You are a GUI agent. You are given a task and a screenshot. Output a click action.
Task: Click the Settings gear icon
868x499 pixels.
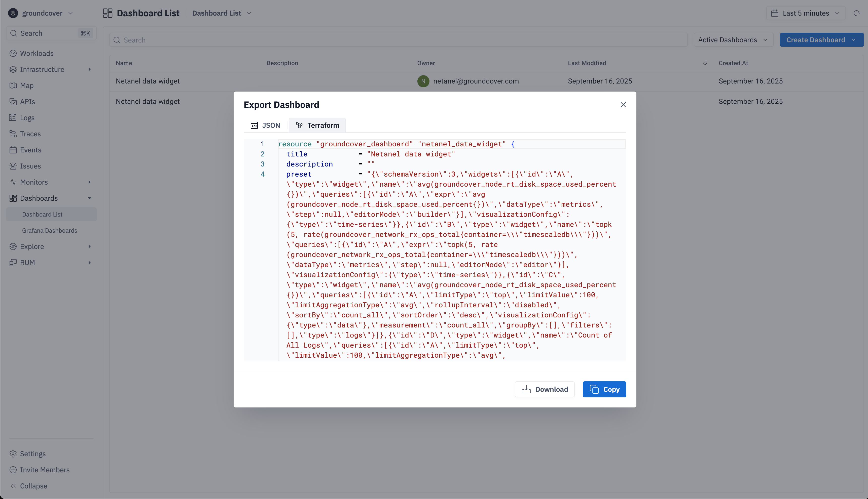tap(13, 454)
